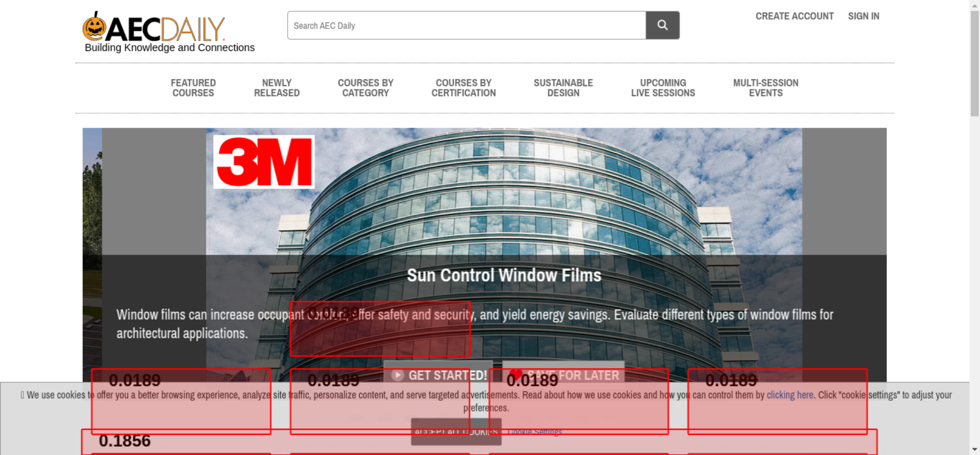
Task: View Upcoming Live Sessions
Action: pyautogui.click(x=663, y=88)
